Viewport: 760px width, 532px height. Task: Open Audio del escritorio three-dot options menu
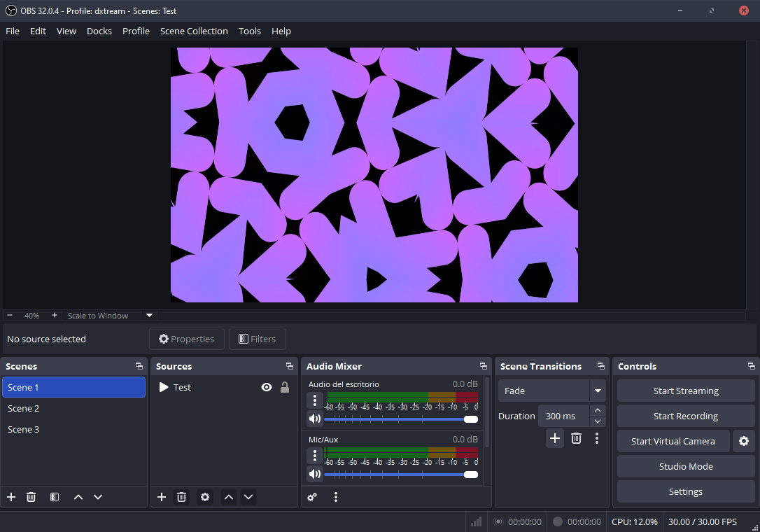tap(315, 400)
